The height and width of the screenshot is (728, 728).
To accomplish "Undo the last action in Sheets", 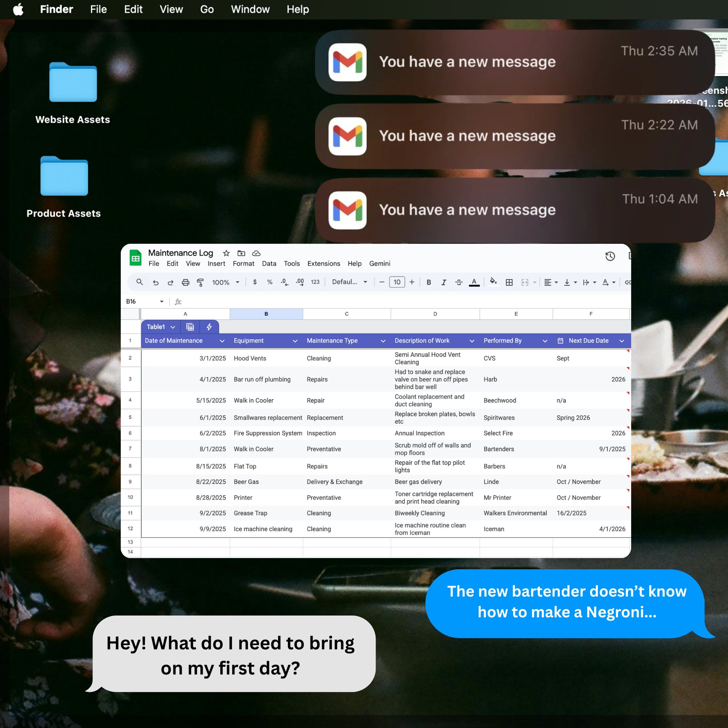I will tap(156, 282).
